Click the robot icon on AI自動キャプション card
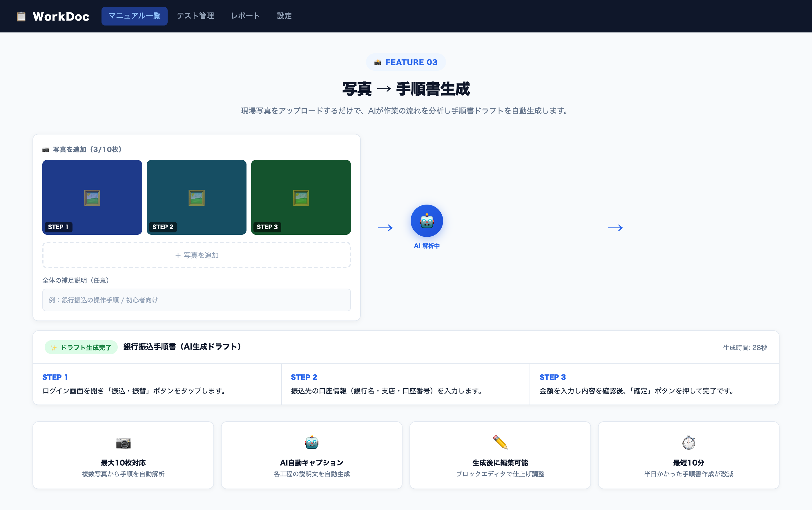 click(x=311, y=442)
